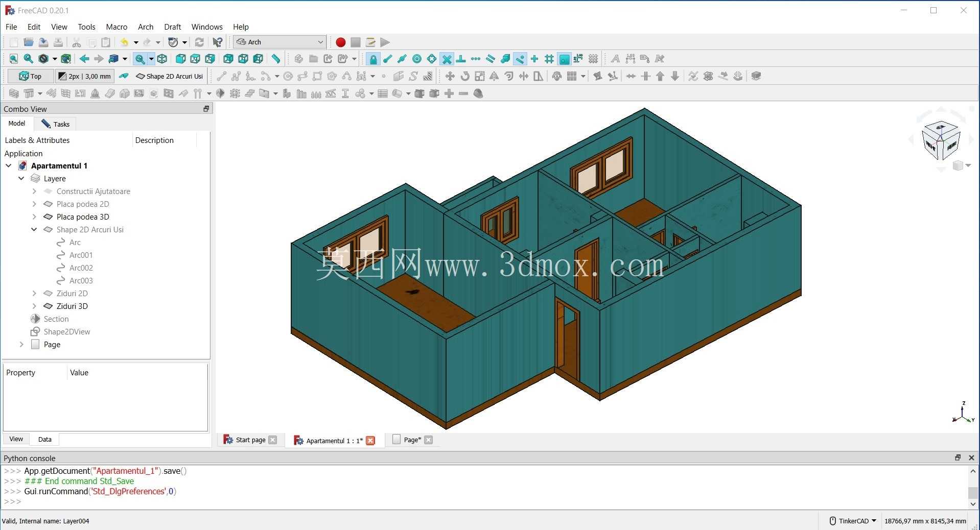Screen dimensions: 980x530
Task: Open the Arch menu
Action: click(x=146, y=27)
